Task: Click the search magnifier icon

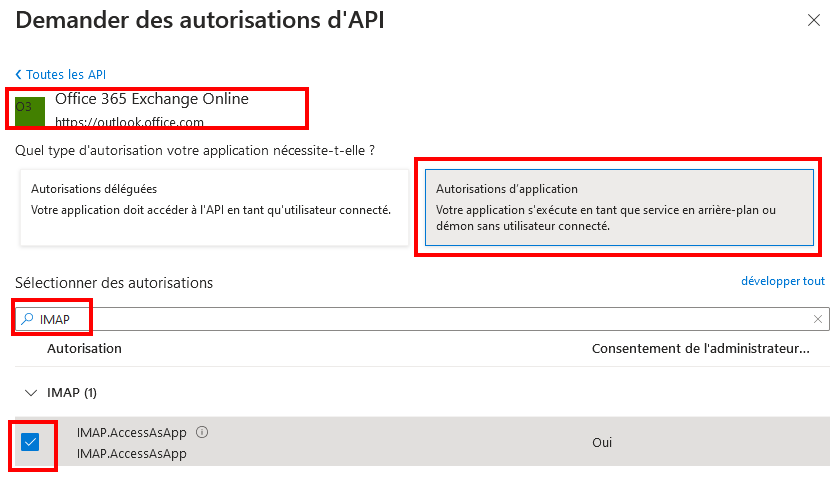Action: click(27, 319)
